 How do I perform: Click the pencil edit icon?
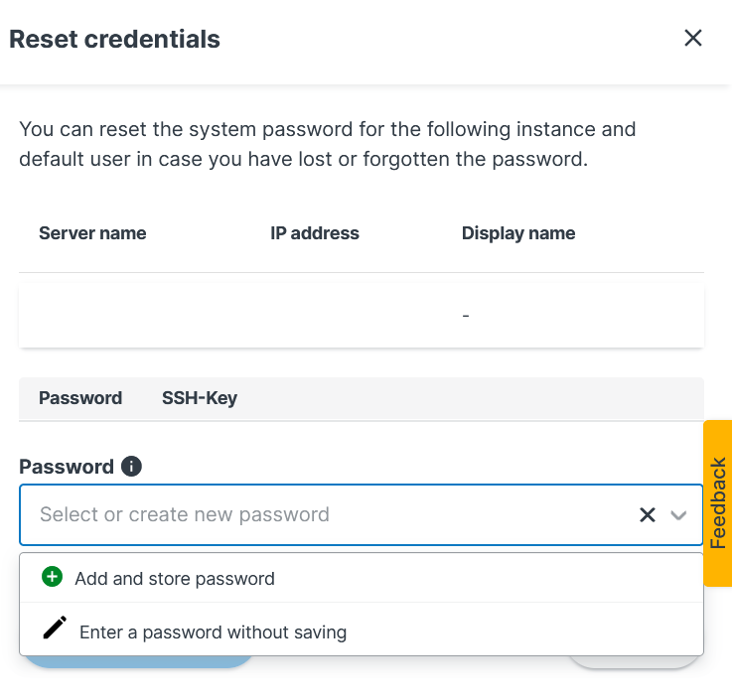[55, 630]
